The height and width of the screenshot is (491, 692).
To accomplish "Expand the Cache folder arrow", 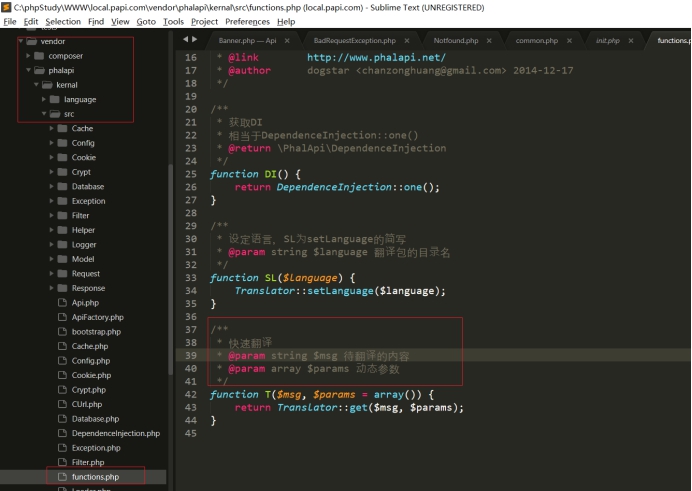I will (52, 128).
